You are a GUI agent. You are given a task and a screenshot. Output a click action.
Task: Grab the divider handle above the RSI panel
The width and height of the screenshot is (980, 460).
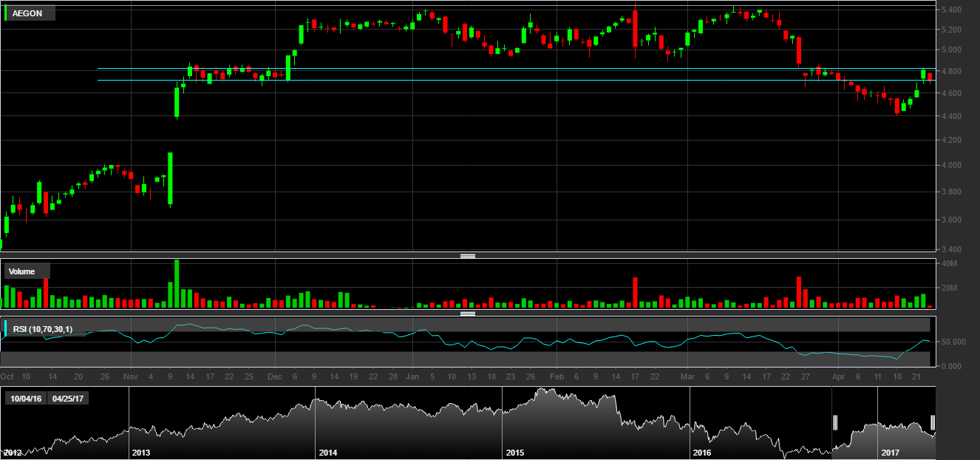click(467, 314)
